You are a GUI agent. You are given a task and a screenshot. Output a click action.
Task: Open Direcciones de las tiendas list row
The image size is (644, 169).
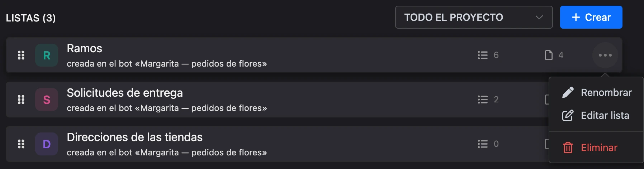tap(277, 144)
